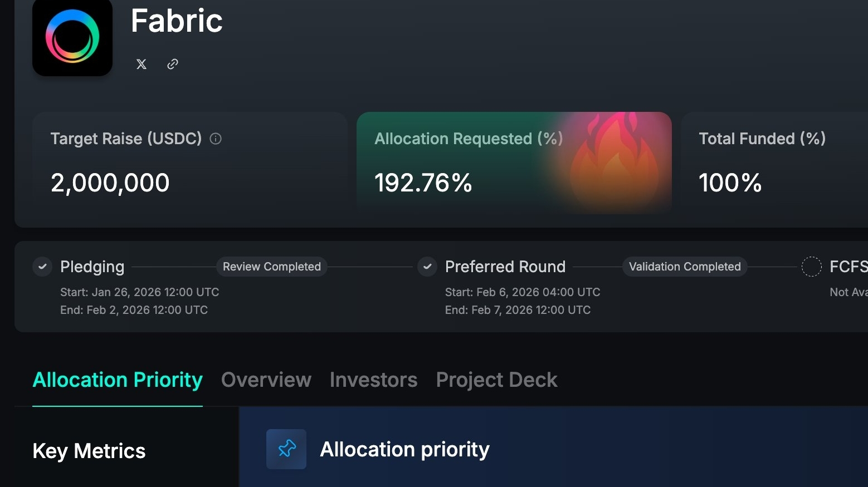Click the Fabric rainbow ring logo
The height and width of the screenshot is (487, 868).
[72, 37]
